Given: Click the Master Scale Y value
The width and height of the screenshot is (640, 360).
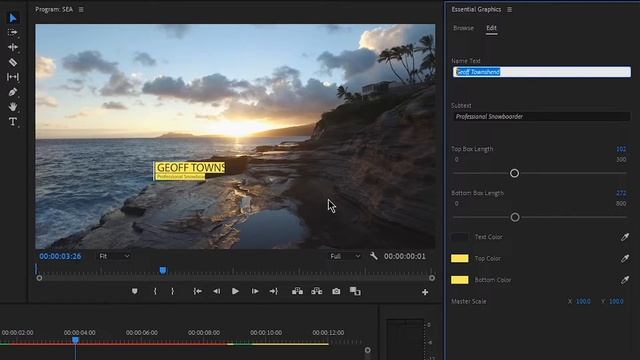Looking at the screenshot, I should (x=616, y=301).
